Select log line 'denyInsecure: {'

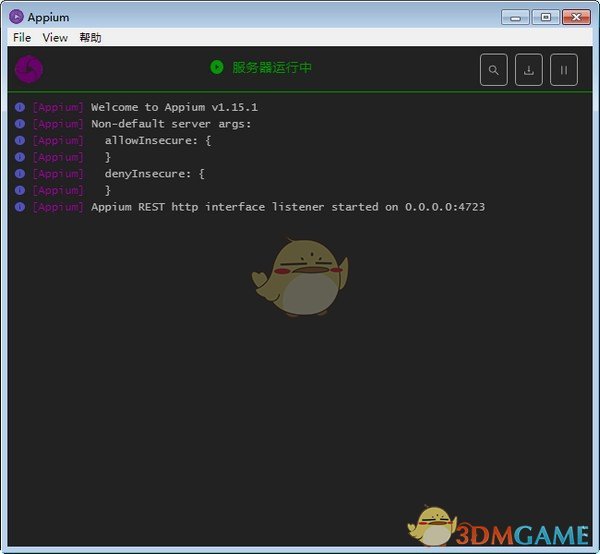coord(154,174)
